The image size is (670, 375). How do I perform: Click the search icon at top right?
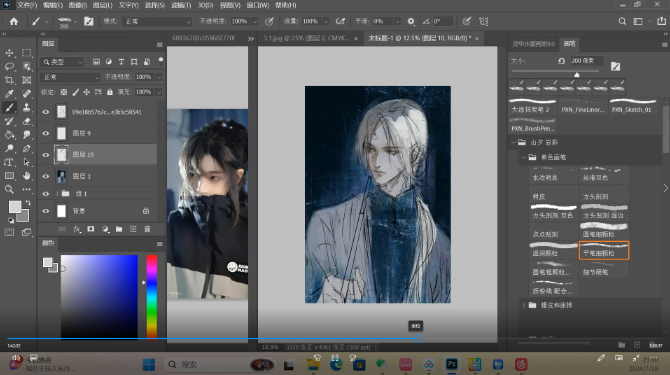[x=622, y=21]
